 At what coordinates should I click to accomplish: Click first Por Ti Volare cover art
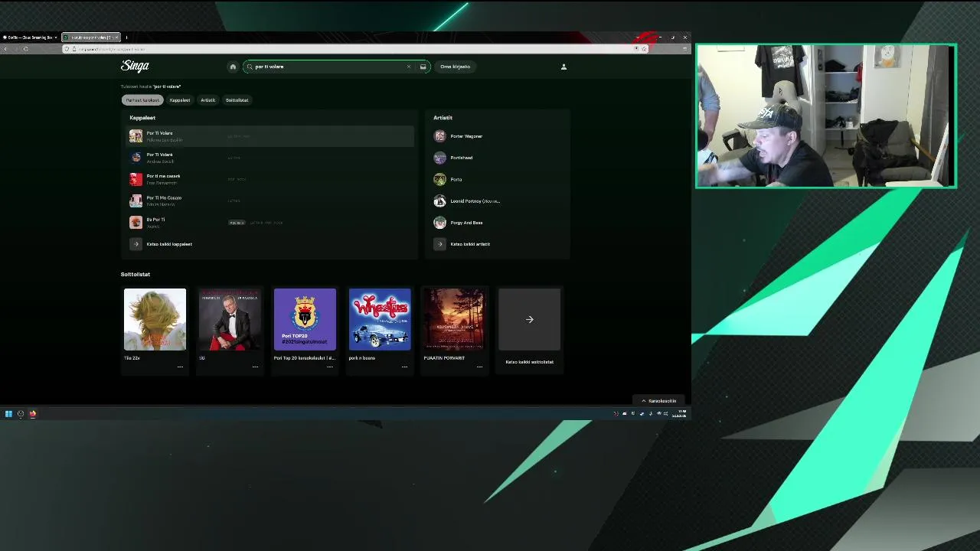[136, 136]
